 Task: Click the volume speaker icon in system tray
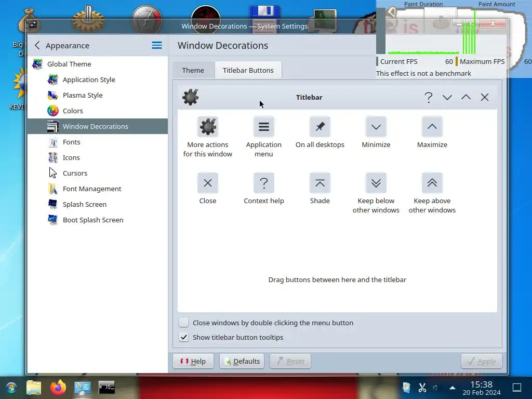[x=435, y=388]
